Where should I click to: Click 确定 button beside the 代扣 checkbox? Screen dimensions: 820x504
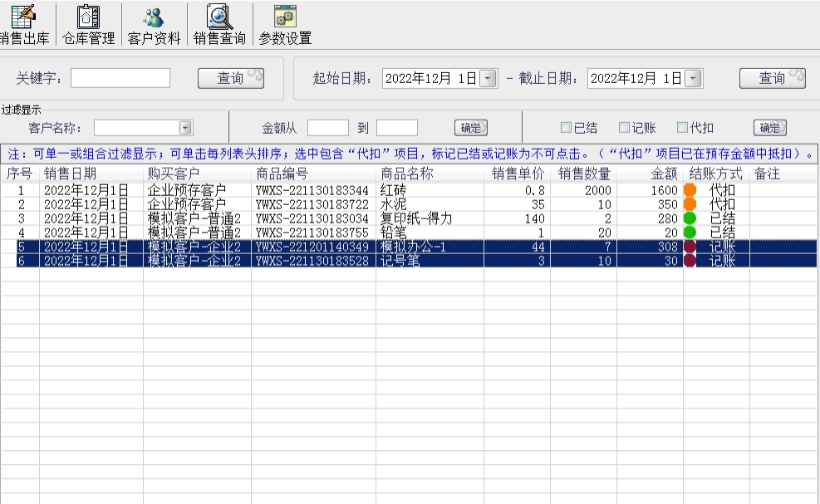[x=770, y=128]
